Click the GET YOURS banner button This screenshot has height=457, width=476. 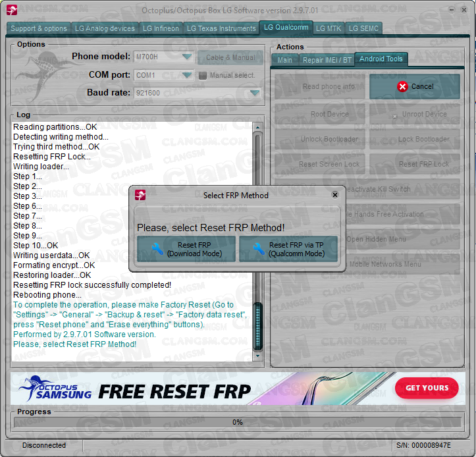pos(427,388)
